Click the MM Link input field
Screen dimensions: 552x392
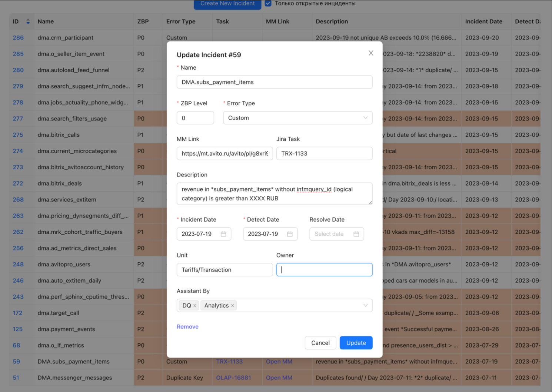click(225, 153)
